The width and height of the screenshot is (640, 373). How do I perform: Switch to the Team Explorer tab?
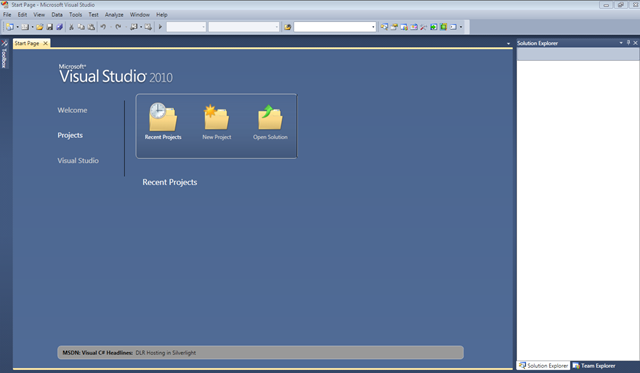[x=594, y=366]
